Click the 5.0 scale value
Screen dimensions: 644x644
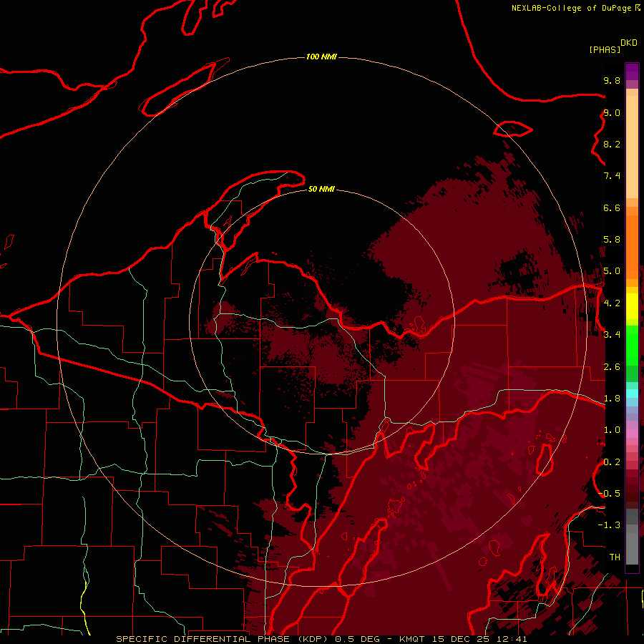[612, 271]
